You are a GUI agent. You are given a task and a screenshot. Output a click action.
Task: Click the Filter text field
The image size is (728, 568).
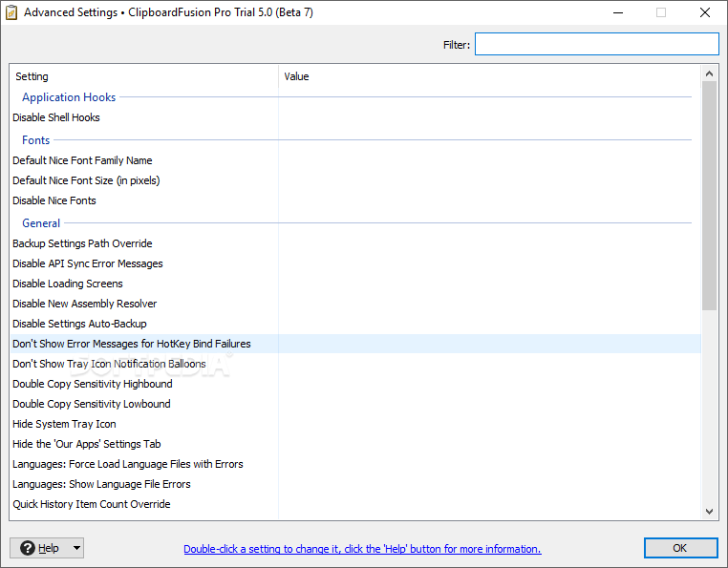coord(596,44)
